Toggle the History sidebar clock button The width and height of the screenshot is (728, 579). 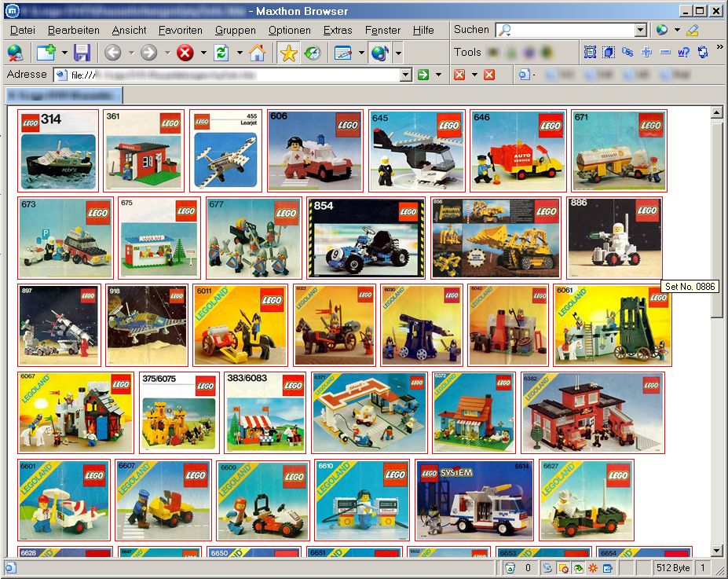(x=312, y=53)
